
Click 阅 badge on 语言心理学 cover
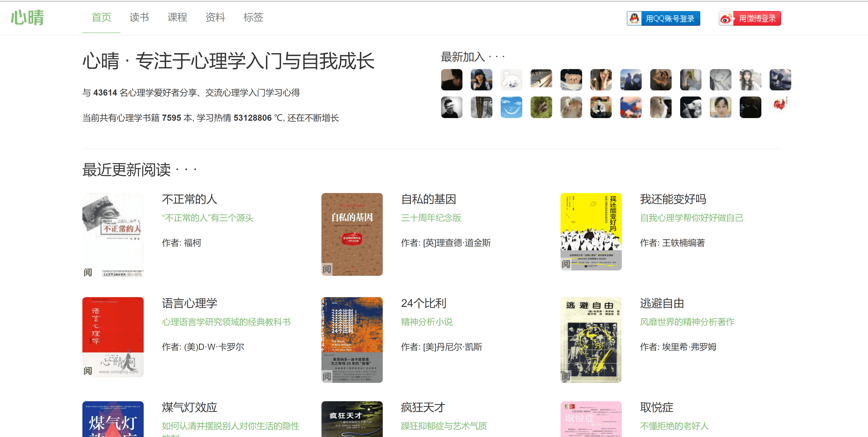point(88,371)
